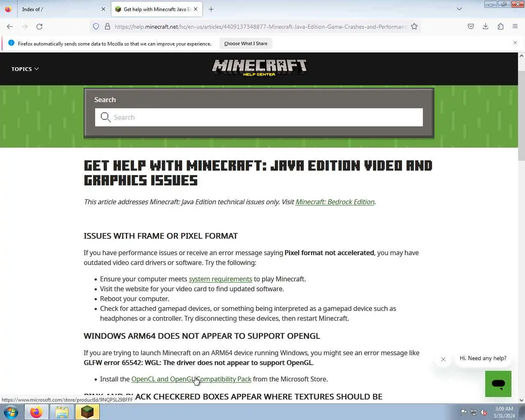Close the Index of / tab
This screenshot has height=420, width=525.
(103, 9)
